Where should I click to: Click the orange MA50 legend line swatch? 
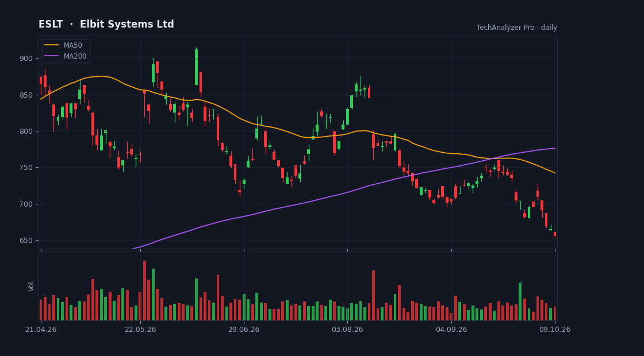coord(52,45)
